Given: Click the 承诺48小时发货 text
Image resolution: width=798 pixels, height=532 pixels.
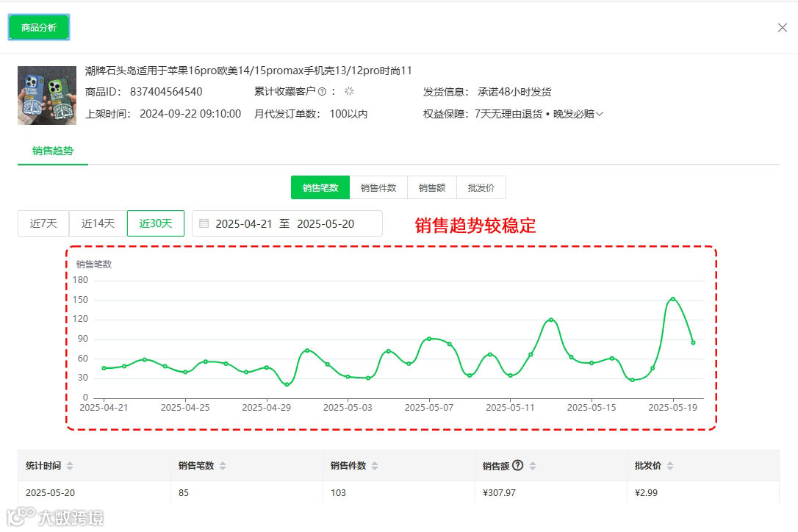Looking at the screenshot, I should pos(514,92).
